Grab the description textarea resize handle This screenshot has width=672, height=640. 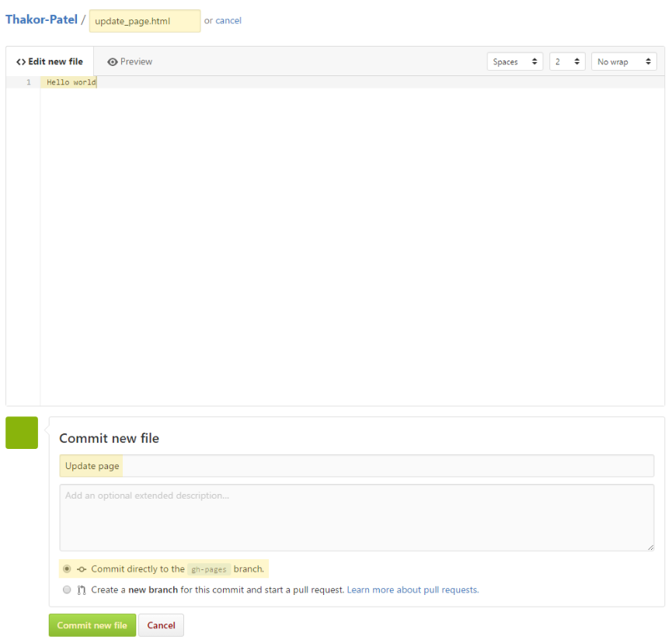pos(650,548)
